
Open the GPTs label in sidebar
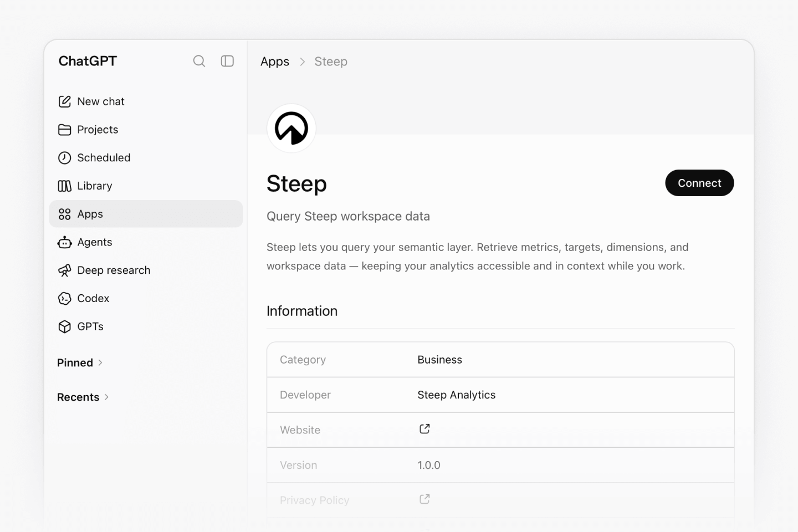click(90, 326)
